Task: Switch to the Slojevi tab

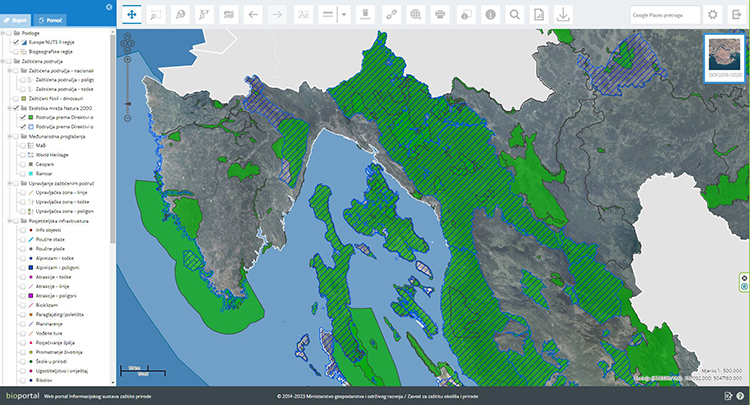Action: coord(16,19)
